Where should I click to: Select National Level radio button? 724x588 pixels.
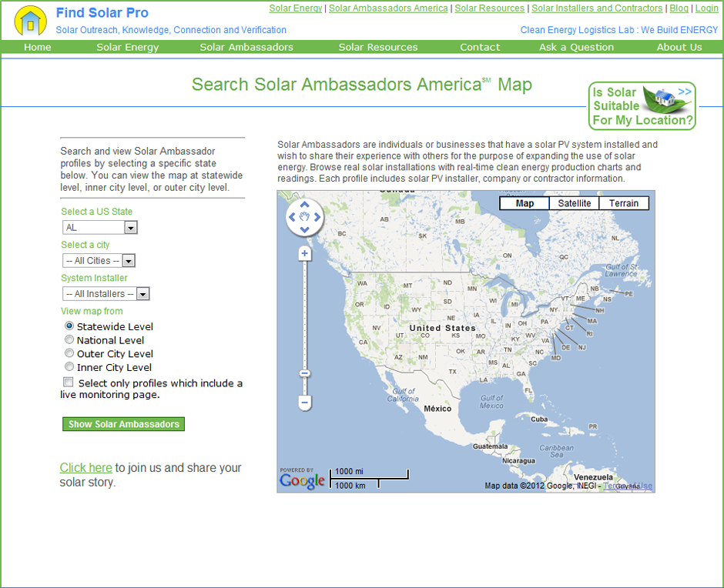tap(69, 339)
